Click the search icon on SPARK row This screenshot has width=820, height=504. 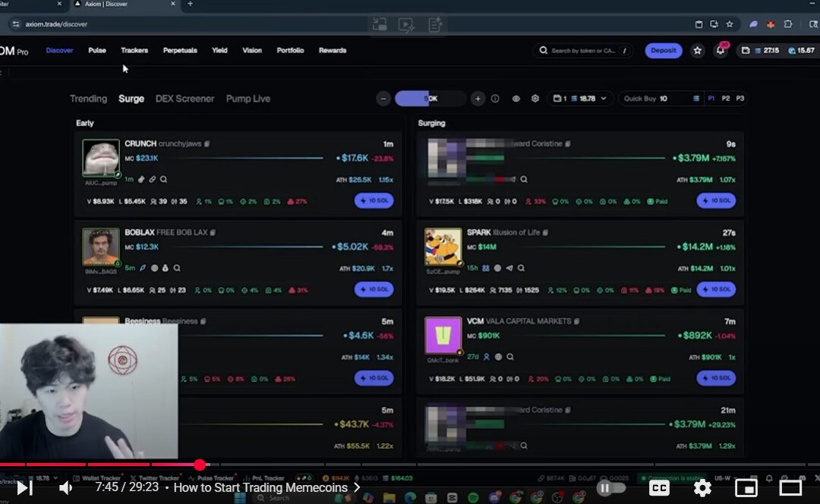(521, 268)
